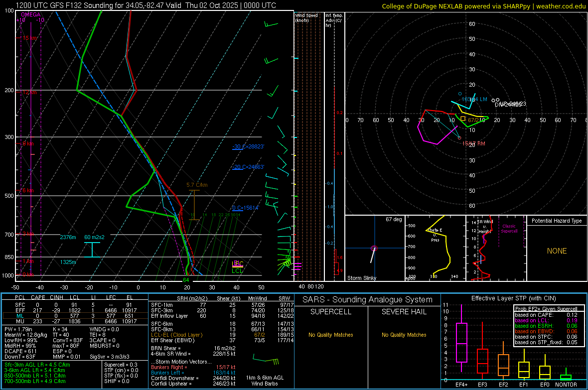The width and height of the screenshot is (588, 390).
Task: Click the 'Potential Hazard Type' header
Action: pyautogui.click(x=557, y=221)
